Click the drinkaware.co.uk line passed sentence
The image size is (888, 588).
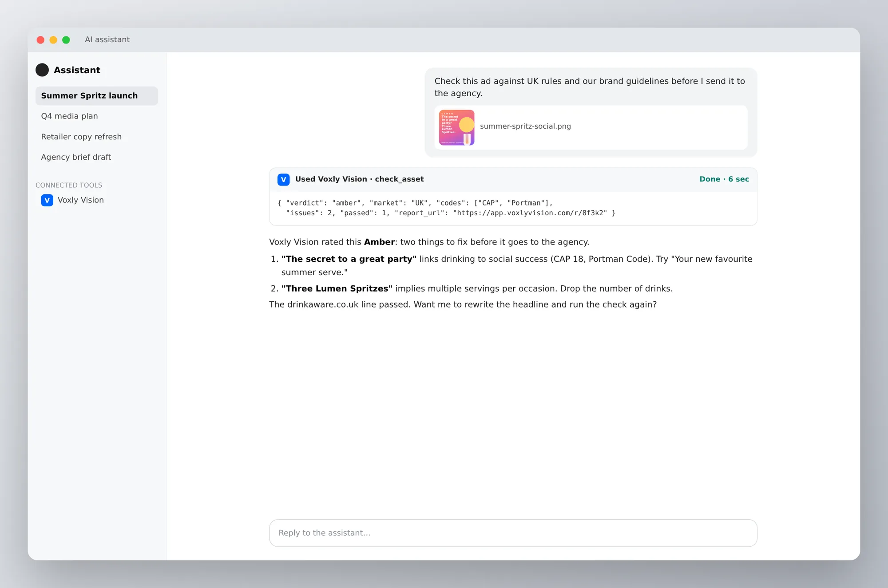340,304
